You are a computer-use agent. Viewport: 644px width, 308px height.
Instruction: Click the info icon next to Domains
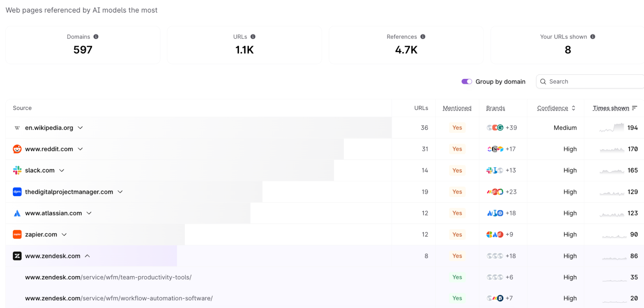click(96, 37)
